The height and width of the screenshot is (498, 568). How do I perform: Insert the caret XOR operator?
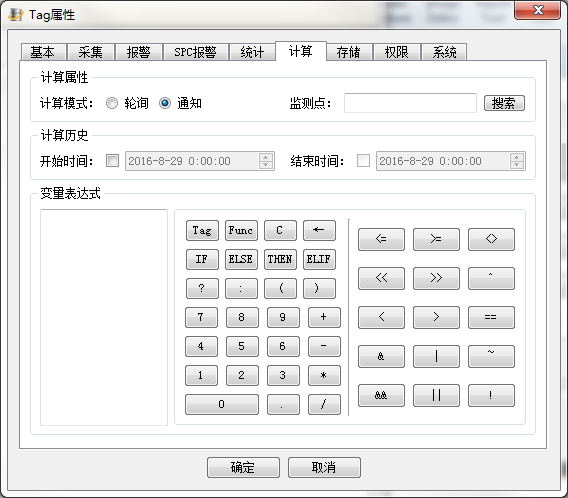coord(491,278)
